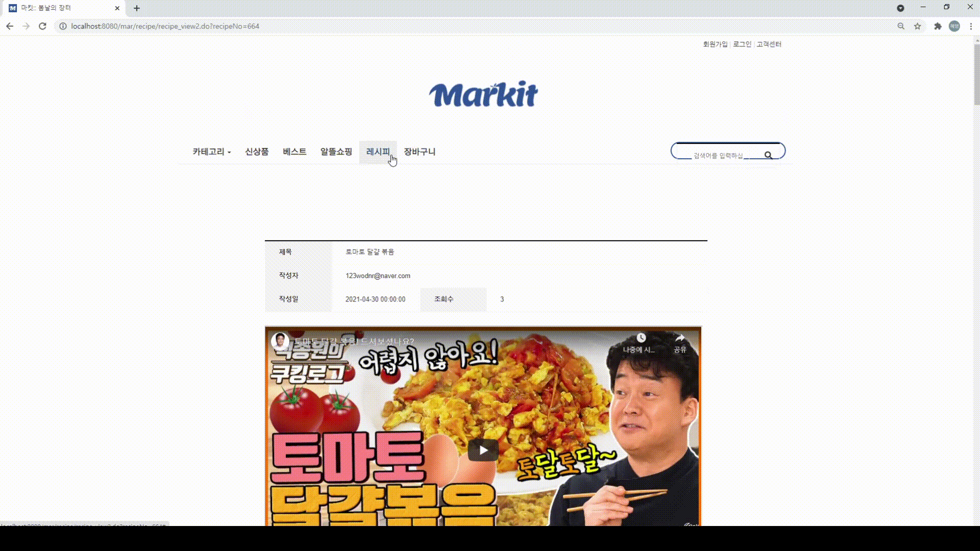Open the browser extensions puzzle icon
Screen dimensions: 980x551
coord(938,26)
